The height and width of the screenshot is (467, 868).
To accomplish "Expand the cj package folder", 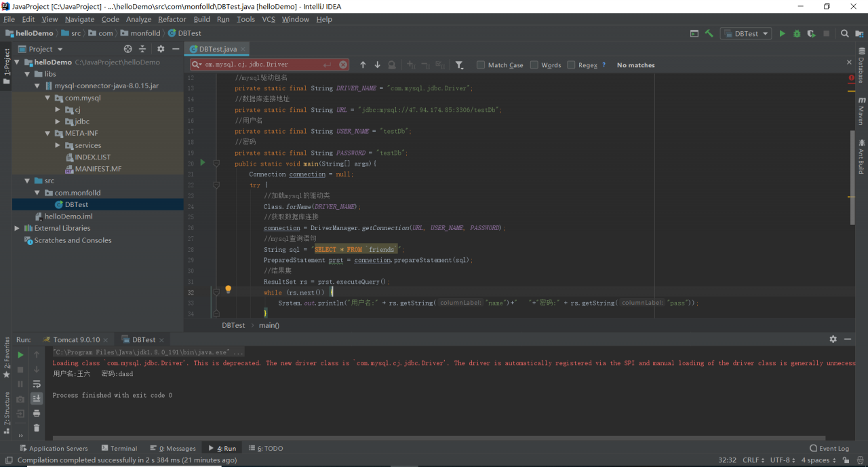I will (x=58, y=109).
